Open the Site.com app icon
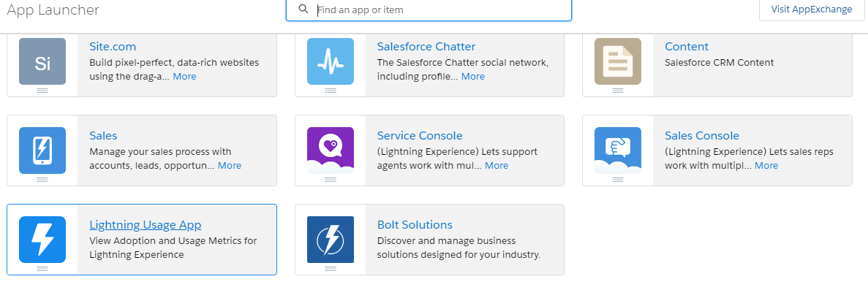The image size is (868, 290). (x=42, y=61)
